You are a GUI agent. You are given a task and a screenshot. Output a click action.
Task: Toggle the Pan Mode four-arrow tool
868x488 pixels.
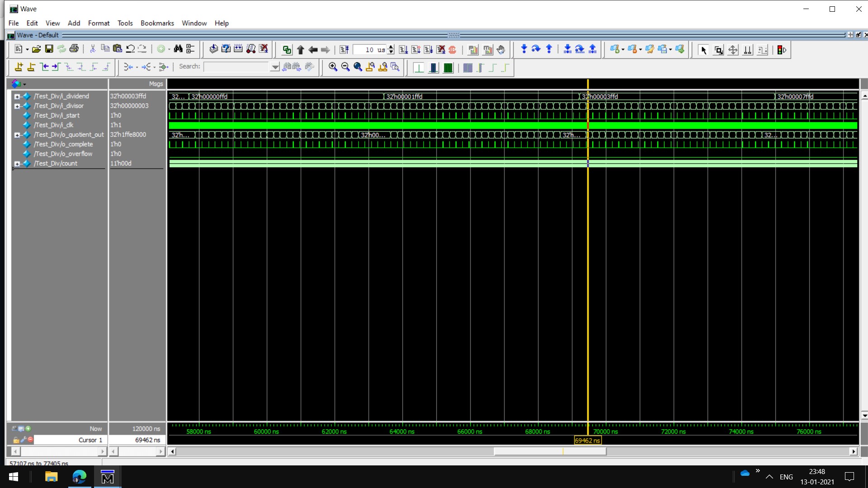point(733,50)
